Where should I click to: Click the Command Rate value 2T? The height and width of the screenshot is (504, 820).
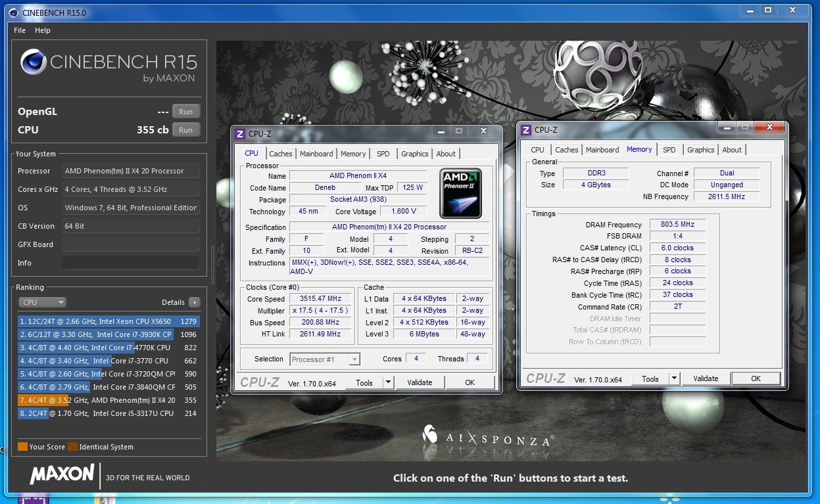tap(677, 307)
